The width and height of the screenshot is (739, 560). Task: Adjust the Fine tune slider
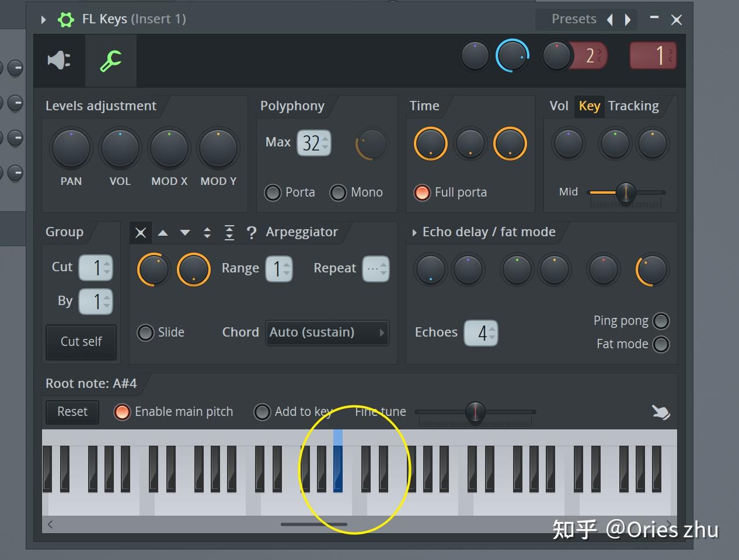tap(475, 411)
